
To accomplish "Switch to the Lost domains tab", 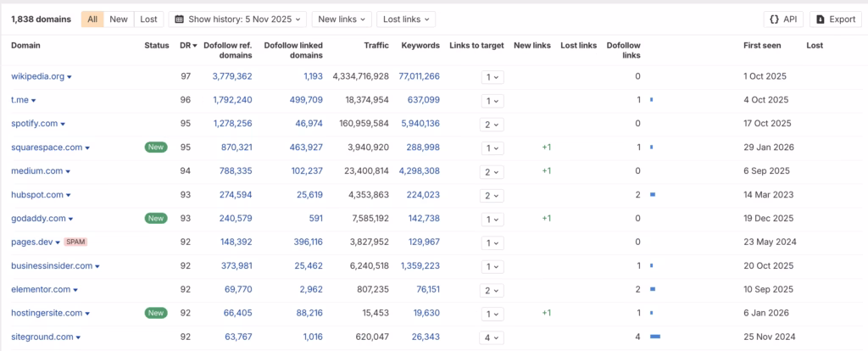I will tap(148, 19).
